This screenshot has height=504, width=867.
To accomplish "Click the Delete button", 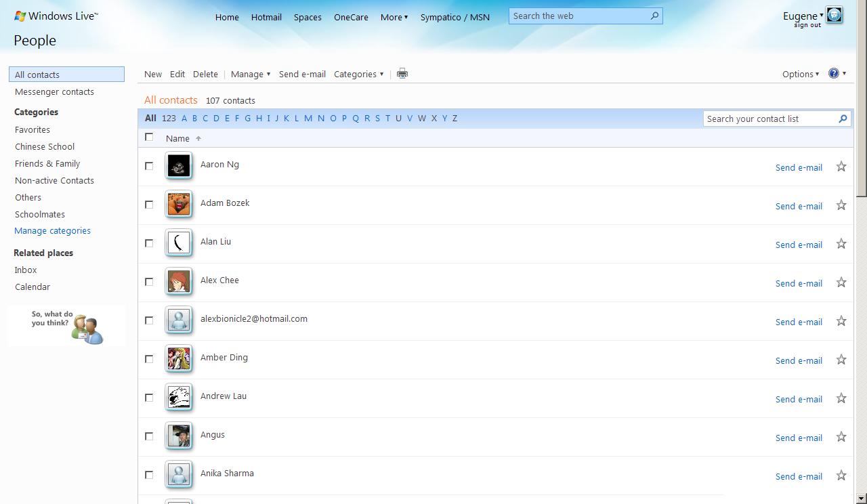I will (x=205, y=74).
